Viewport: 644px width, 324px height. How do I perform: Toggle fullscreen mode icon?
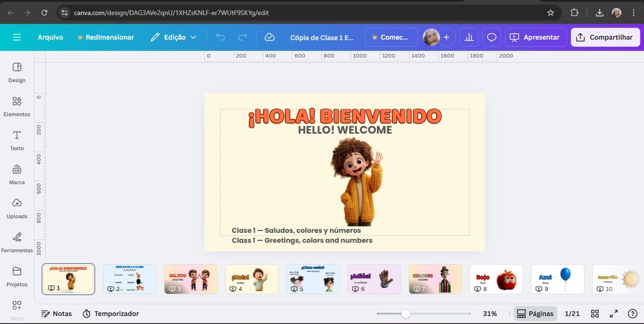pos(614,313)
